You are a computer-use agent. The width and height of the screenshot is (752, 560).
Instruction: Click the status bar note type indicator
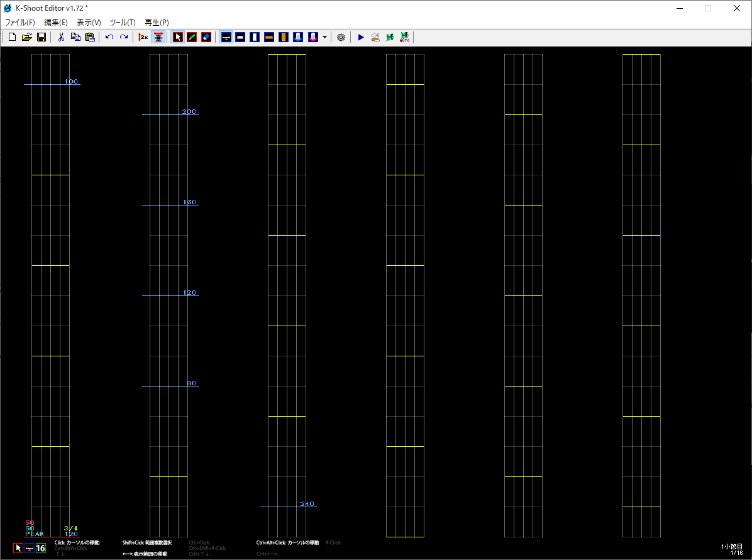(x=30, y=548)
